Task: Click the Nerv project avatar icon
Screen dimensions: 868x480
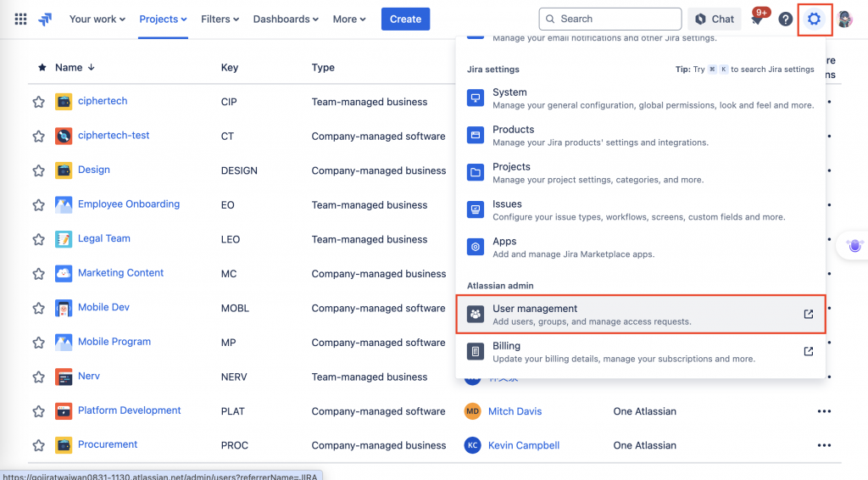Action: tap(64, 377)
